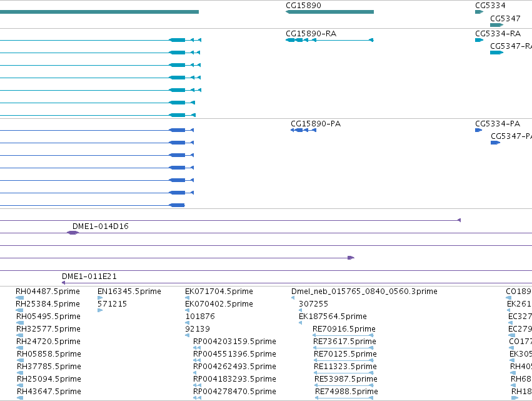The width and height of the screenshot is (532, 401).
Task: Select RP004183293.5prime EST
Action: (x=234, y=379)
